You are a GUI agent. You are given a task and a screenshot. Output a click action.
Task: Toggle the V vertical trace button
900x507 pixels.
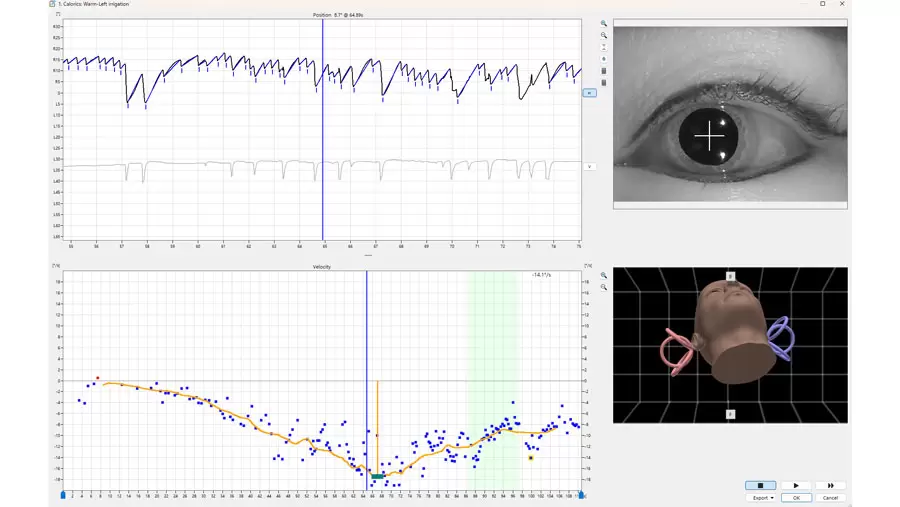[x=589, y=166]
